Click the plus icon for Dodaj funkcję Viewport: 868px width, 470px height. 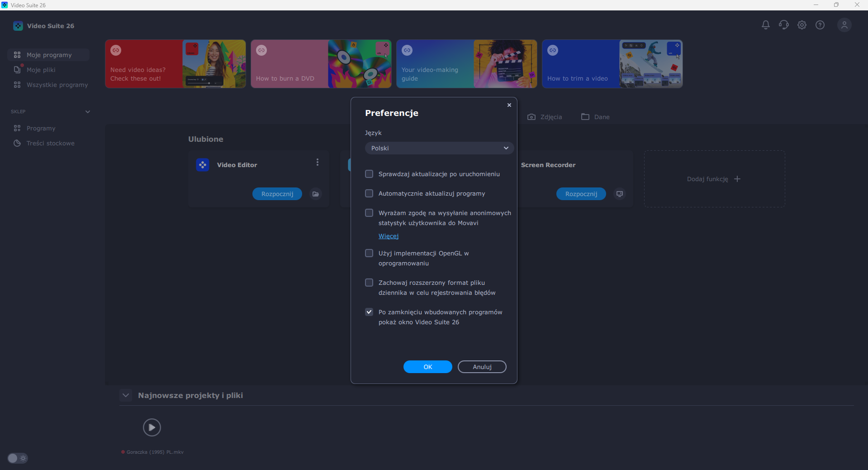point(737,179)
